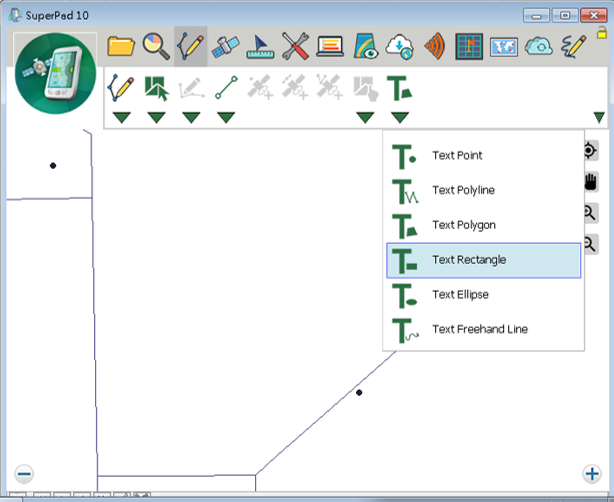This screenshot has height=502, width=614.
Task: Click the SuperPad round logo button
Action: [x=55, y=74]
